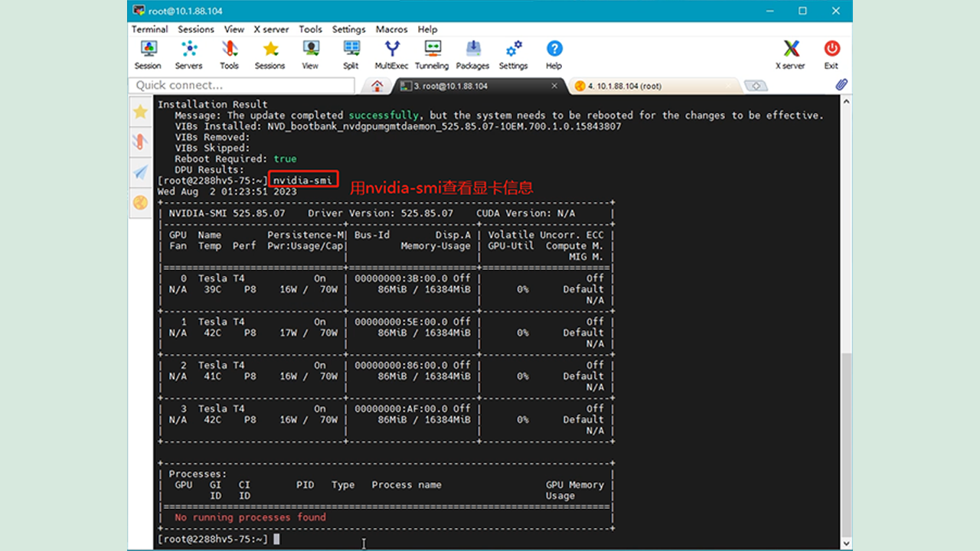
Task: Click the sidebar star sessions icon
Action: (140, 112)
